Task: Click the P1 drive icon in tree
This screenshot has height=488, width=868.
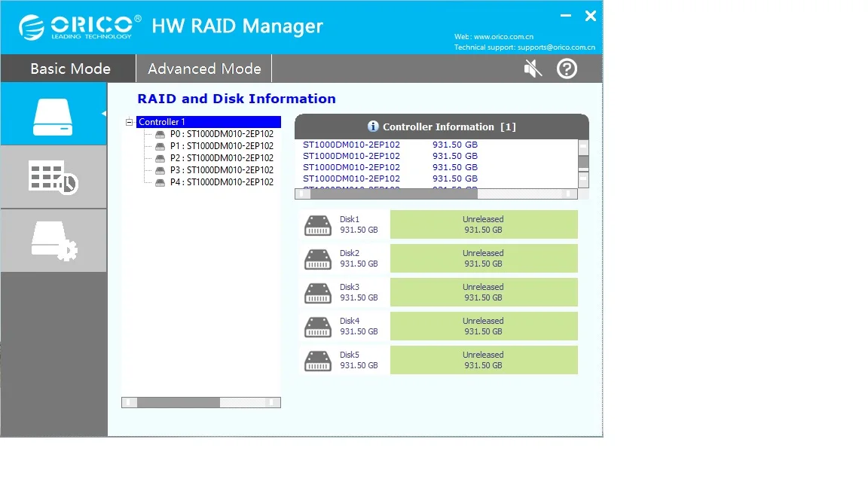Action: (160, 146)
